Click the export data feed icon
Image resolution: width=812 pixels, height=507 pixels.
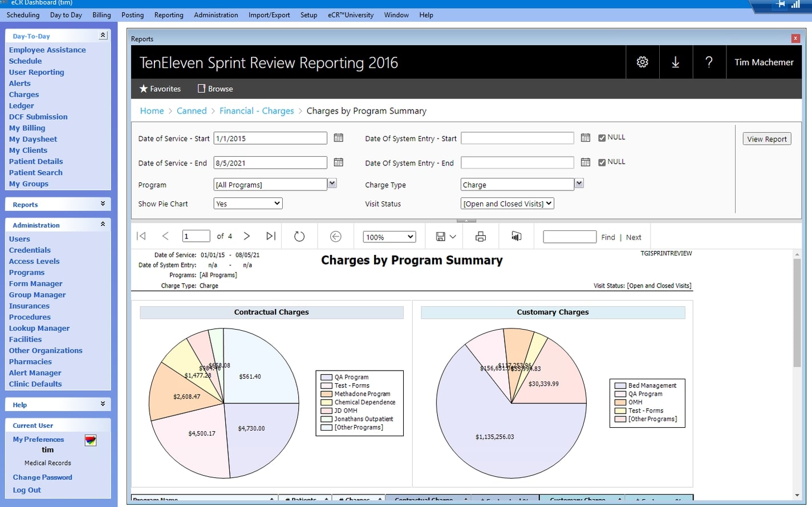[x=516, y=236]
